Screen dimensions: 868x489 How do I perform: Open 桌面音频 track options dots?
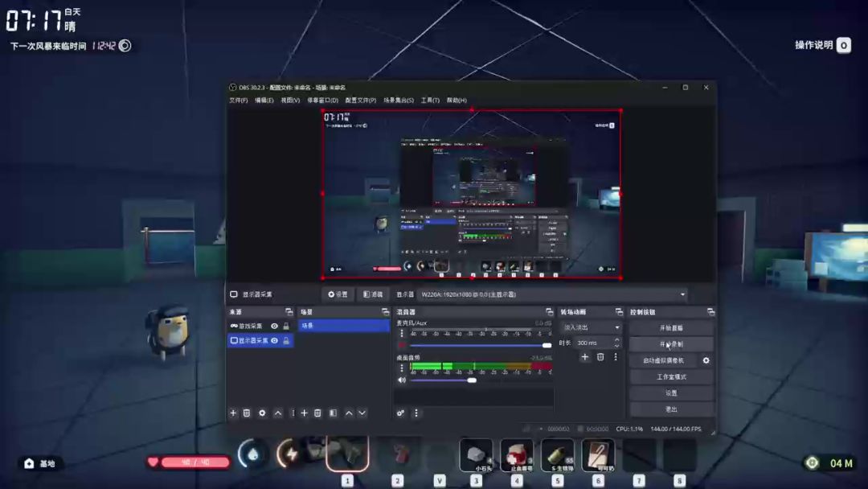tap(402, 368)
